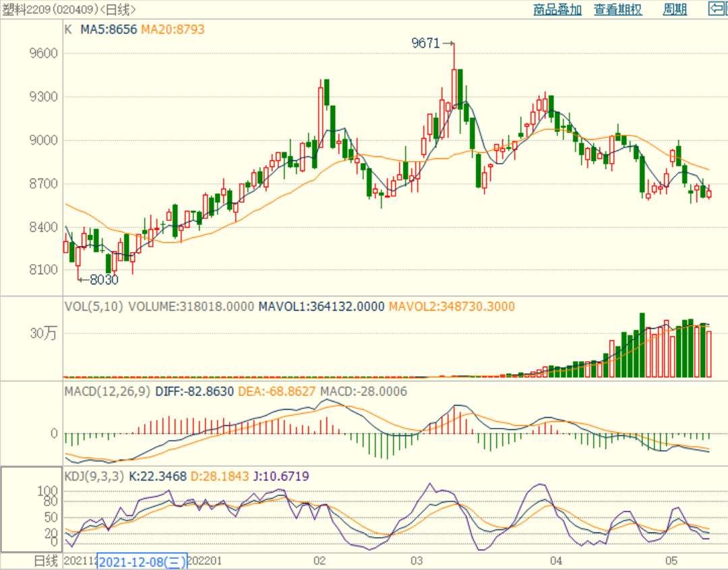
Task: Select the MA5:8656 moving average label
Action: tap(109, 30)
